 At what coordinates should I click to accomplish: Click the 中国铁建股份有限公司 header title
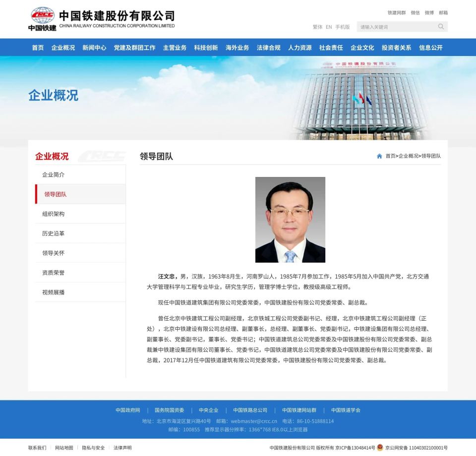click(x=117, y=15)
